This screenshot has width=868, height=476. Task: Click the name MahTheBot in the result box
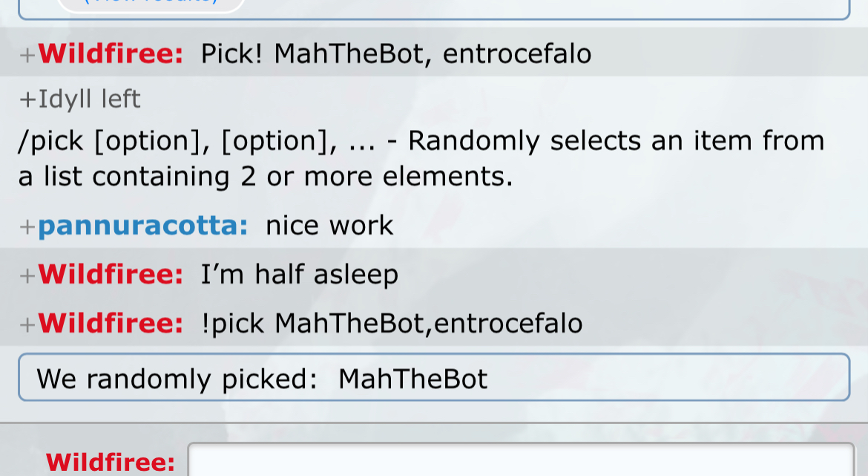point(412,379)
